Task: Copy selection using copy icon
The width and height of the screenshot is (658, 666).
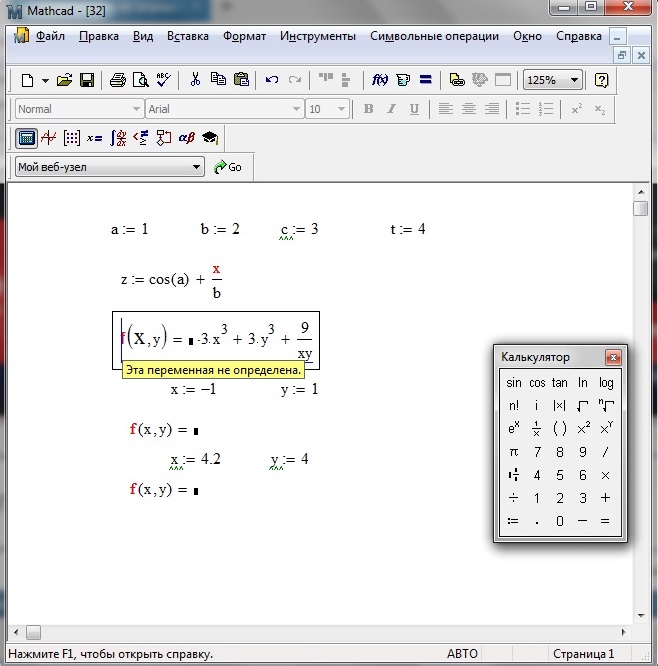Action: click(218, 79)
